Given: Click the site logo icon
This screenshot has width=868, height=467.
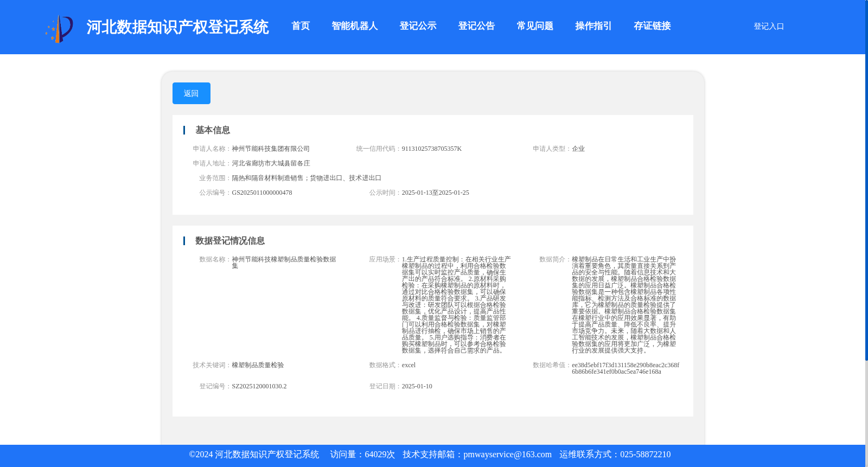Looking at the screenshot, I should 59,28.
